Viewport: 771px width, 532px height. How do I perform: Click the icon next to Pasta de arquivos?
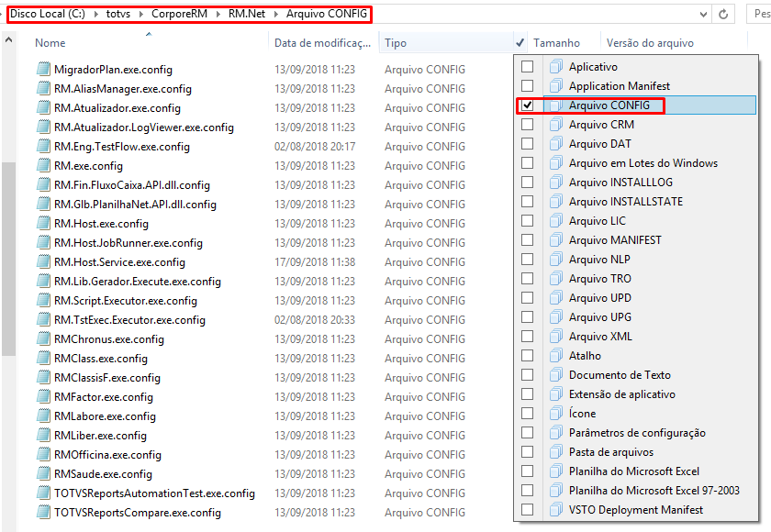[x=554, y=451]
